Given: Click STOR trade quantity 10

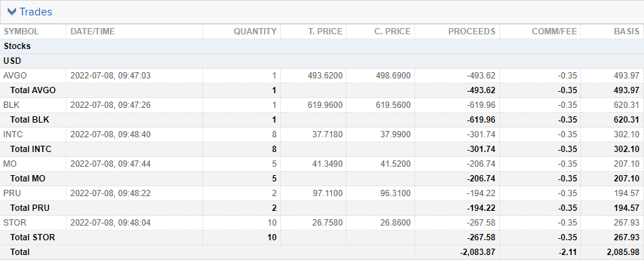Looking at the screenshot, I should pos(272,223).
